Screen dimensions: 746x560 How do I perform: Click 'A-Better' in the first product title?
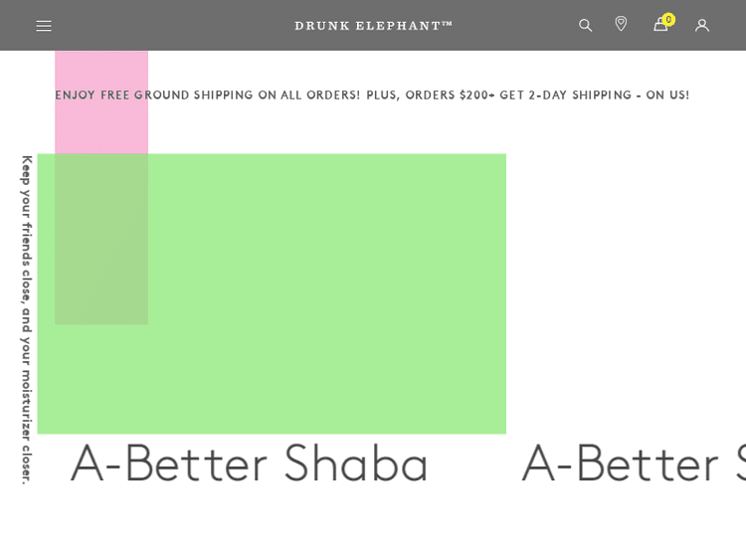[x=169, y=464]
